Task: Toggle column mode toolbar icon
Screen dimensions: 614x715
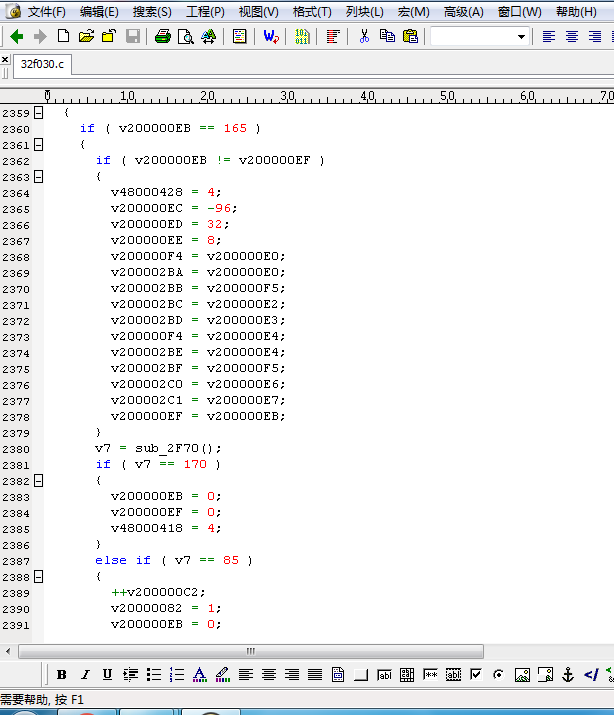Action: [333, 37]
